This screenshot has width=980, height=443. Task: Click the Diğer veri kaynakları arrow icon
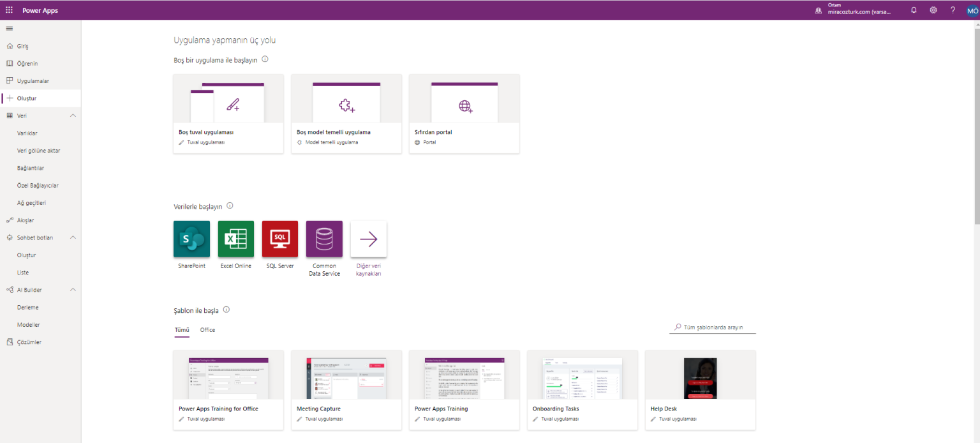click(x=369, y=239)
